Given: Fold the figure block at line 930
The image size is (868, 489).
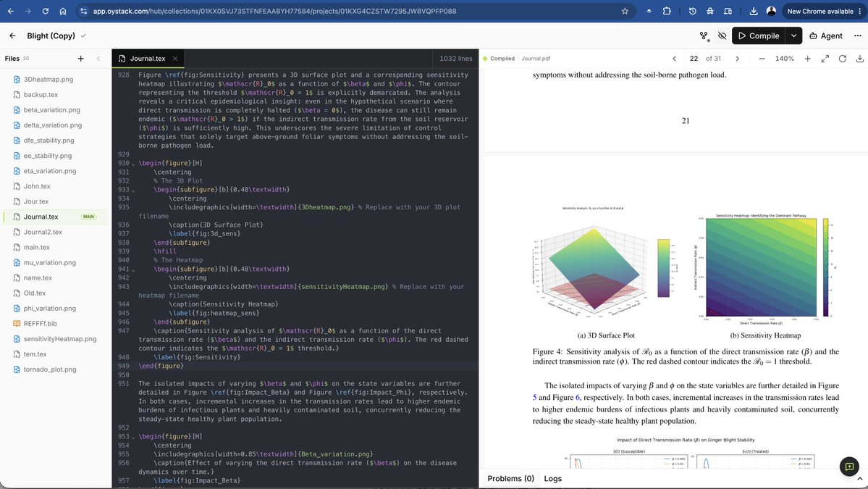Looking at the screenshot, I should (133, 164).
